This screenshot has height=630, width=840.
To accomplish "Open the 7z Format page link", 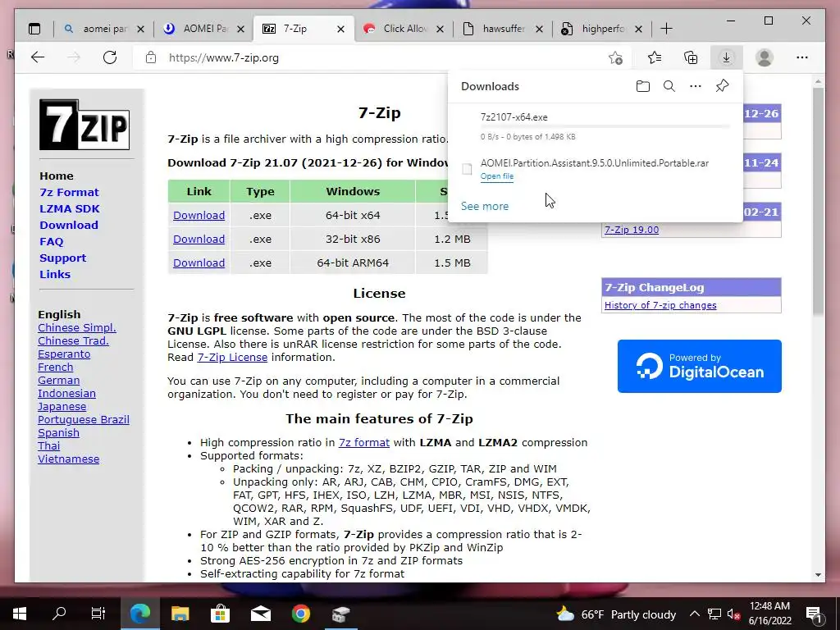I will coord(69,192).
